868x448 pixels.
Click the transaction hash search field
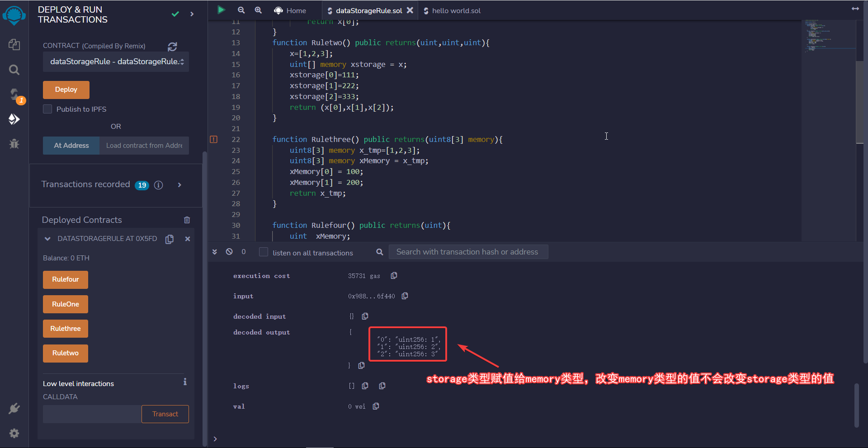pos(468,252)
